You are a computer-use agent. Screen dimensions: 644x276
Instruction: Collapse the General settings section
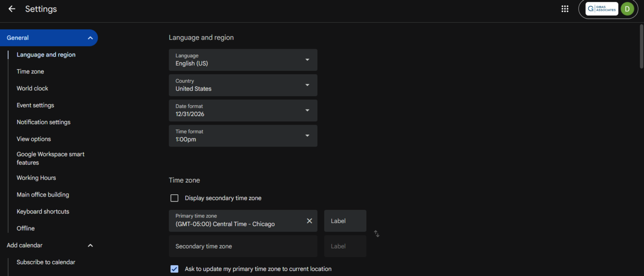pyautogui.click(x=90, y=38)
